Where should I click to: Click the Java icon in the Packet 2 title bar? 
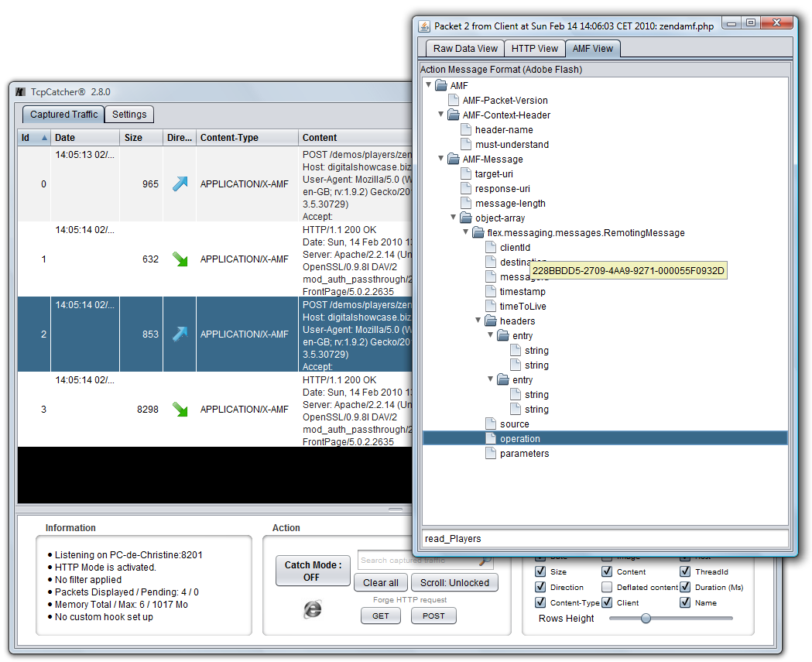point(424,26)
